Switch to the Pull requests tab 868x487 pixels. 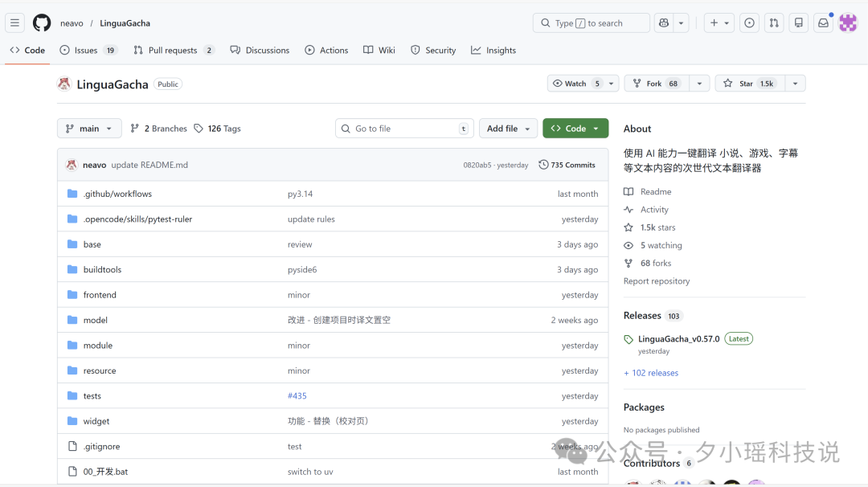tap(173, 50)
